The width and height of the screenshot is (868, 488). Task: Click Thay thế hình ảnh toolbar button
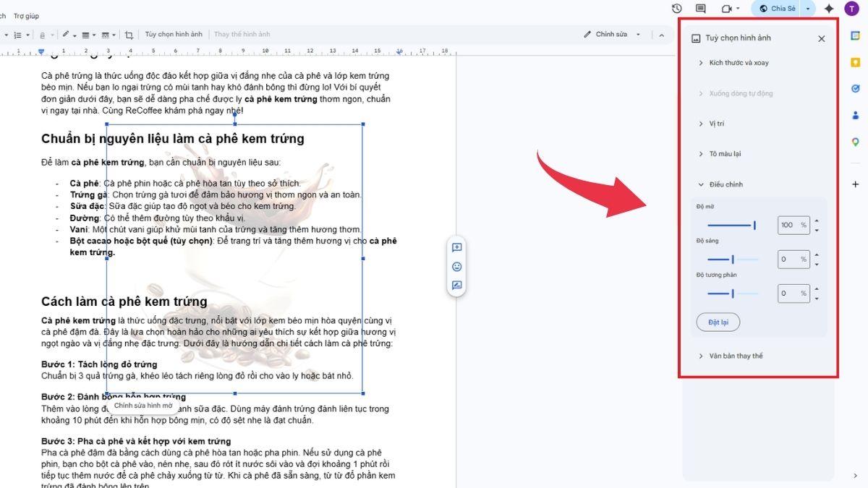click(242, 35)
